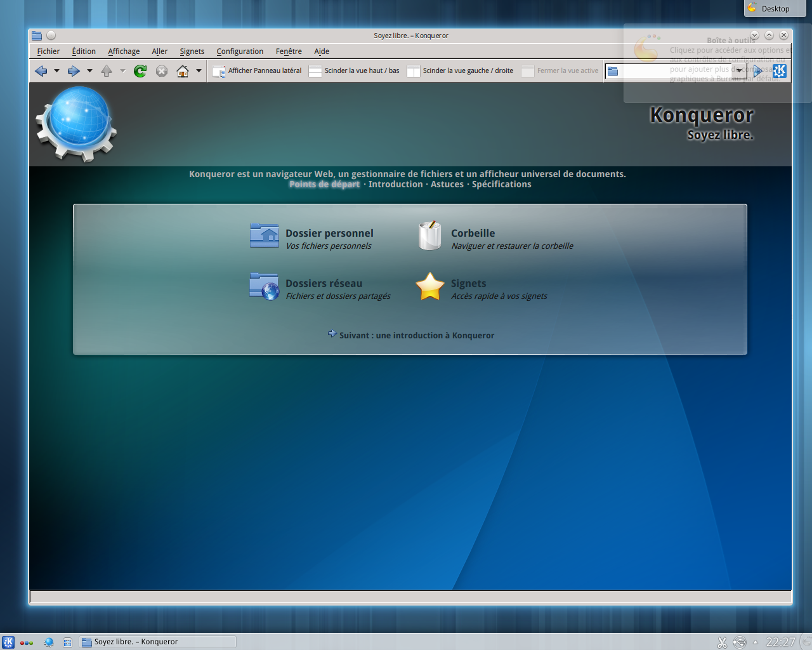812x650 pixels.
Task: Click the Stop loading icon
Action: point(162,71)
